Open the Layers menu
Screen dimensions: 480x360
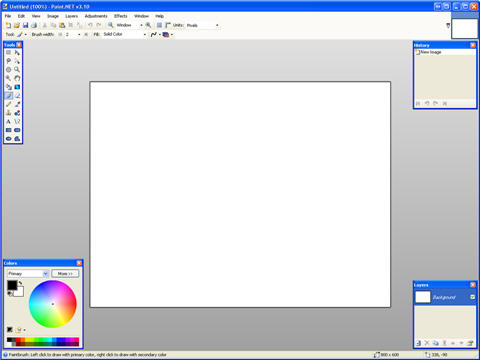pos(71,16)
